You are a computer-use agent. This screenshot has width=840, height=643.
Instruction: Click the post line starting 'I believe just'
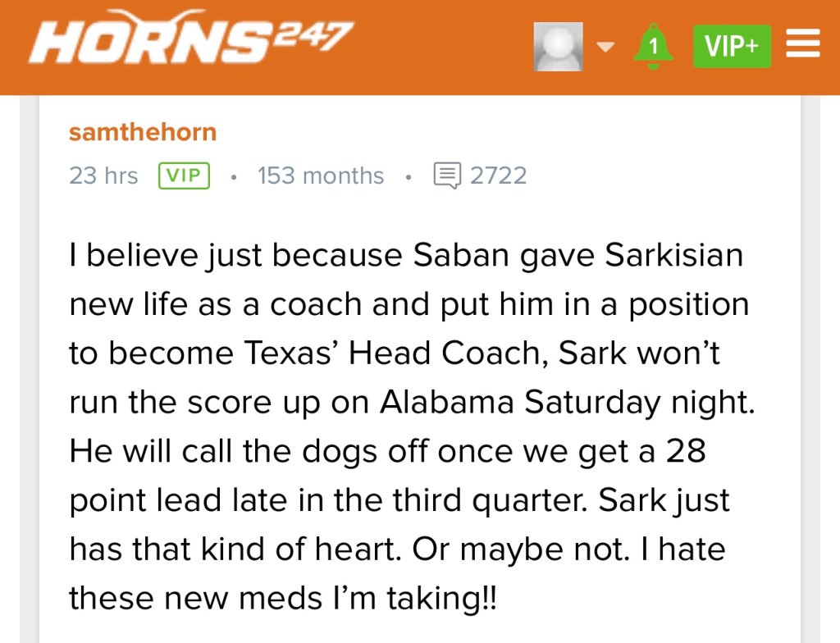coord(406,255)
